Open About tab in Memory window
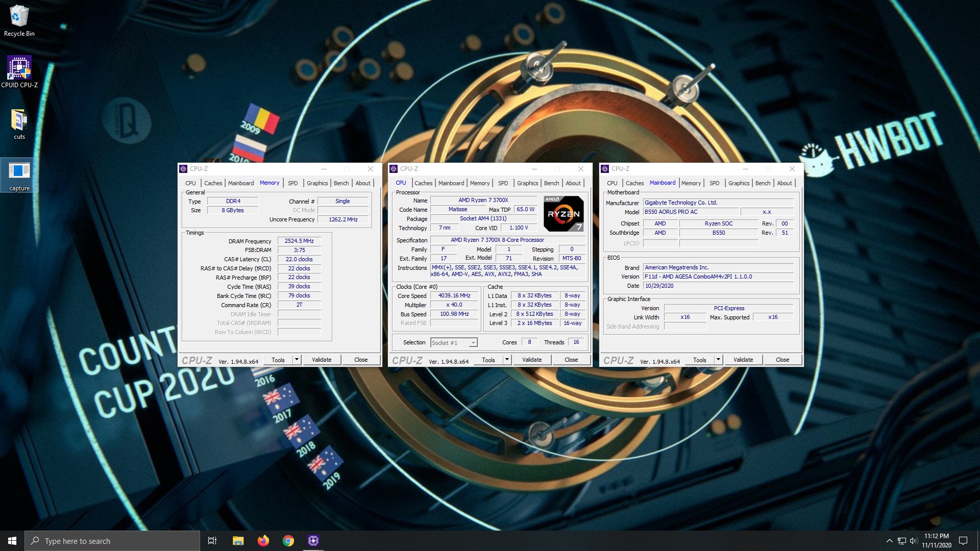This screenshot has width=980, height=551. click(363, 183)
